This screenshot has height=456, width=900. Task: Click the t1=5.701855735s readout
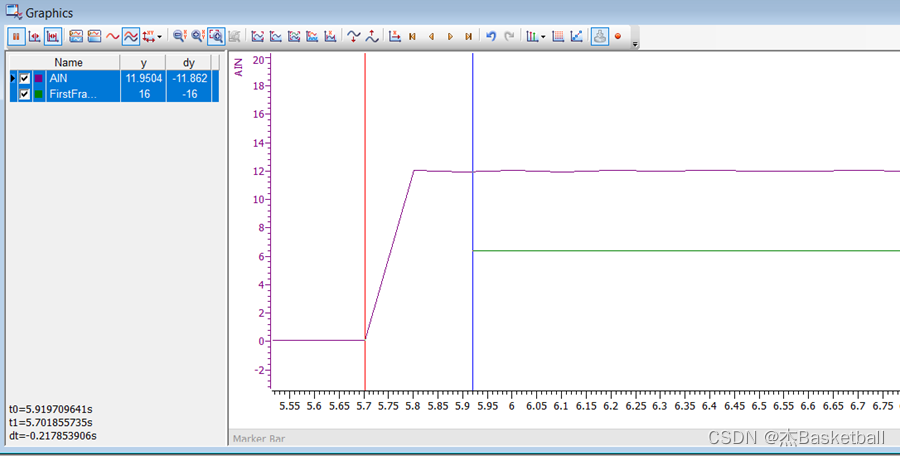pos(51,423)
